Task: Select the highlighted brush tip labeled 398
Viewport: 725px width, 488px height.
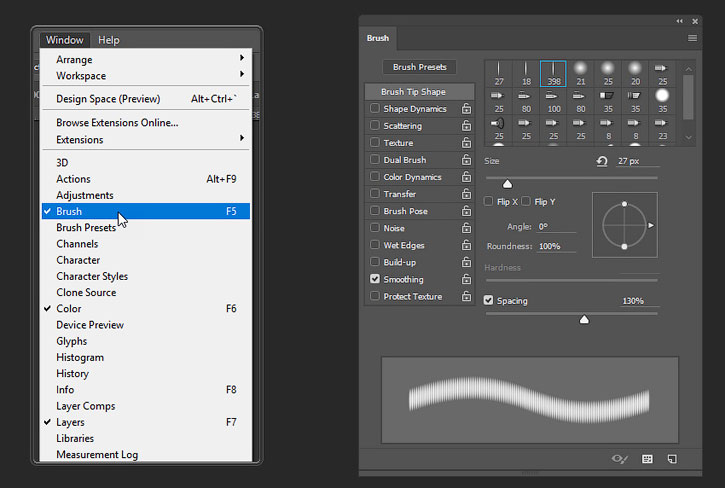Action: (553, 74)
